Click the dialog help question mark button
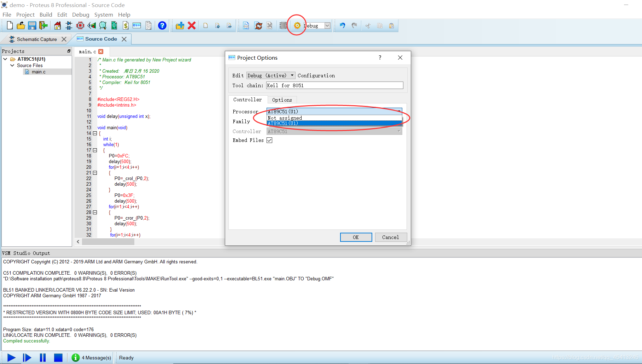This screenshot has width=642, height=364. pyautogui.click(x=380, y=58)
